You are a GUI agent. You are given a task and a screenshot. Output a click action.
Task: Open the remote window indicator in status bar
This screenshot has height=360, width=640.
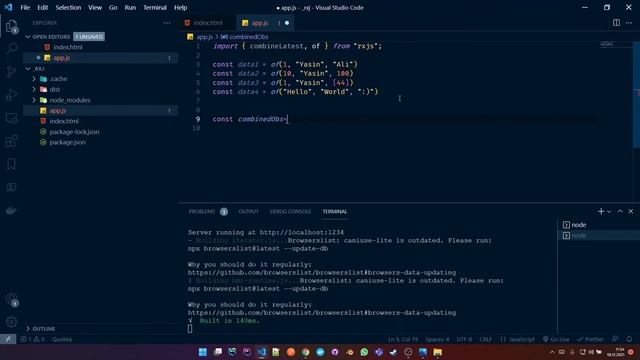pyautogui.click(x=8, y=339)
